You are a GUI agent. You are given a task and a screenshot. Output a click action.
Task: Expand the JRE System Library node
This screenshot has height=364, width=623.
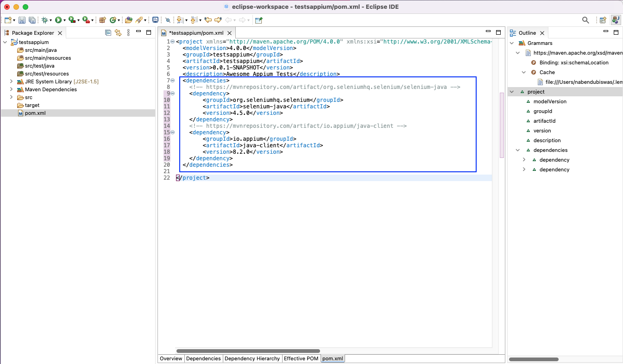click(11, 82)
